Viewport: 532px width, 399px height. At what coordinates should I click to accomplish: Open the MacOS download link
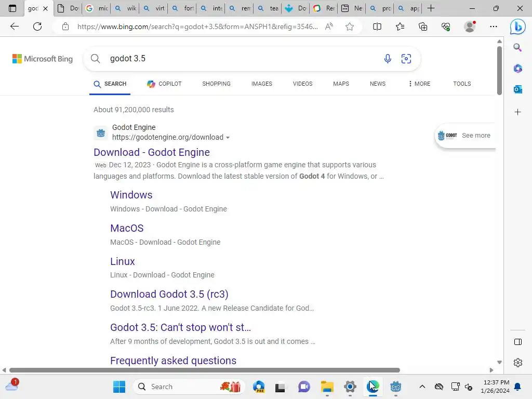tap(127, 228)
